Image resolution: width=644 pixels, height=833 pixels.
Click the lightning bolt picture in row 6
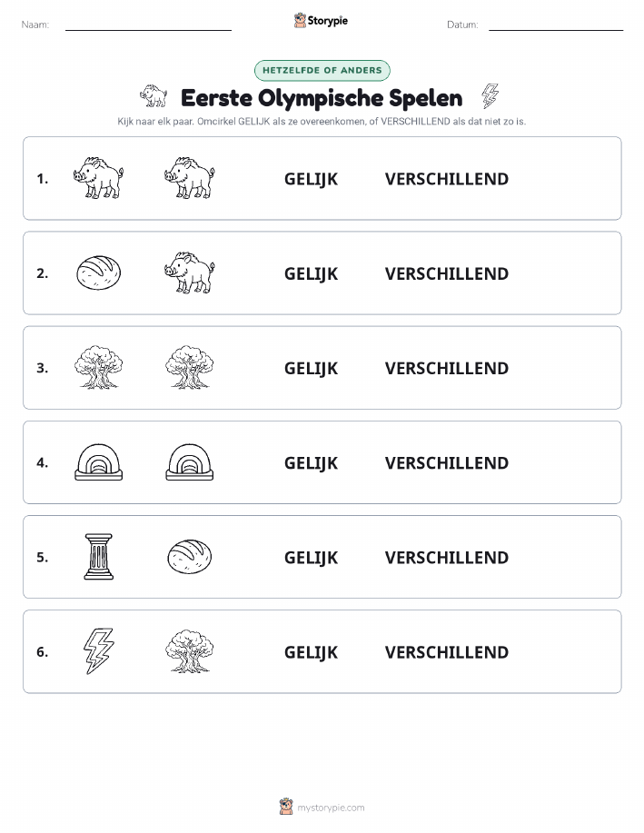pyautogui.click(x=99, y=651)
